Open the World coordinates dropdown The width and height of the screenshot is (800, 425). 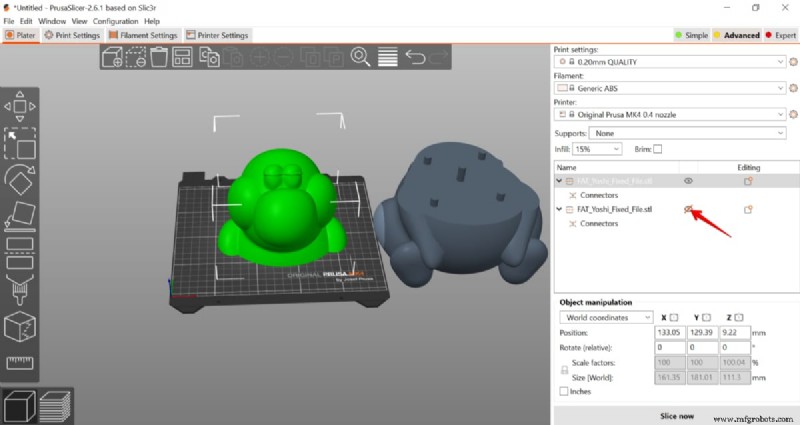(x=606, y=317)
